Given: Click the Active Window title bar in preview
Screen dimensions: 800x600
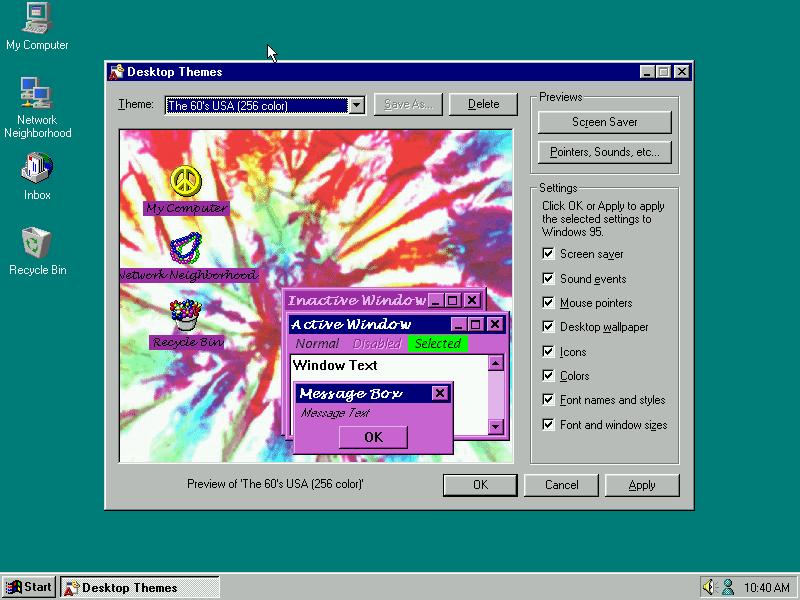Looking at the screenshot, I should (370, 324).
